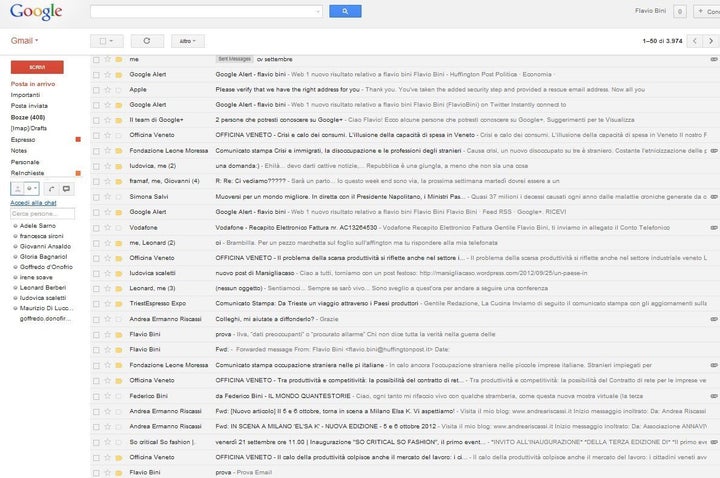Open the Reinchieste label
The width and height of the screenshot is (720, 478).
[x=27, y=173]
